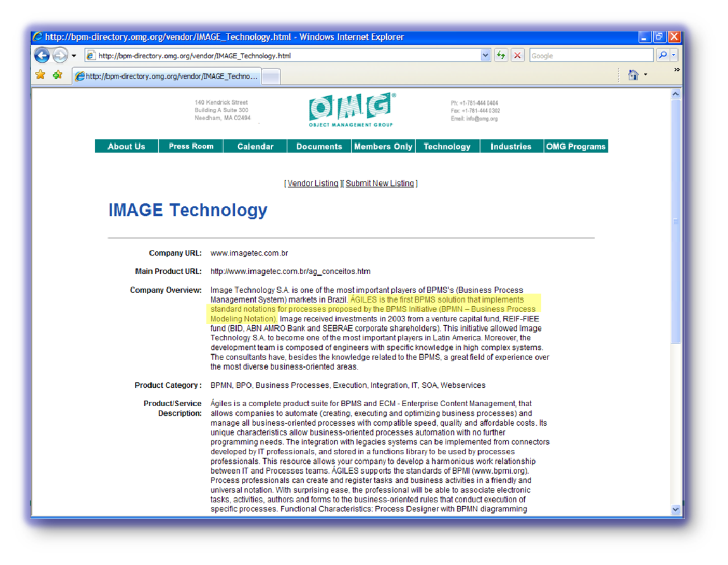
Task: Click the www.imagetec.com.br company URL
Action: pyautogui.click(x=249, y=253)
